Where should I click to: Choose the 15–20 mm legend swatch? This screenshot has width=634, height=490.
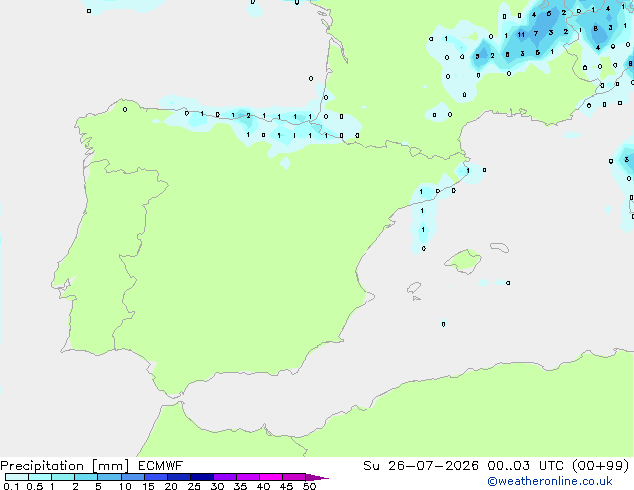pyautogui.click(x=155, y=477)
